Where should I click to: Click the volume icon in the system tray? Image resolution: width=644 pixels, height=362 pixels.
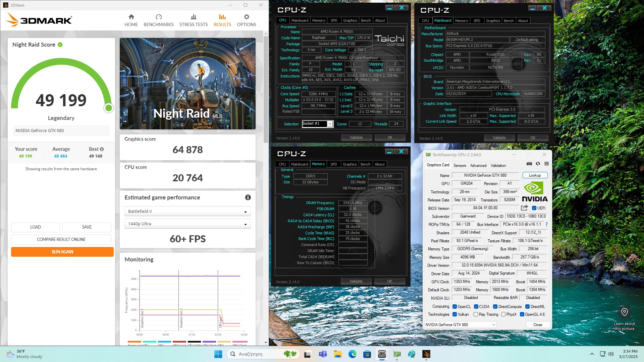coord(611,354)
